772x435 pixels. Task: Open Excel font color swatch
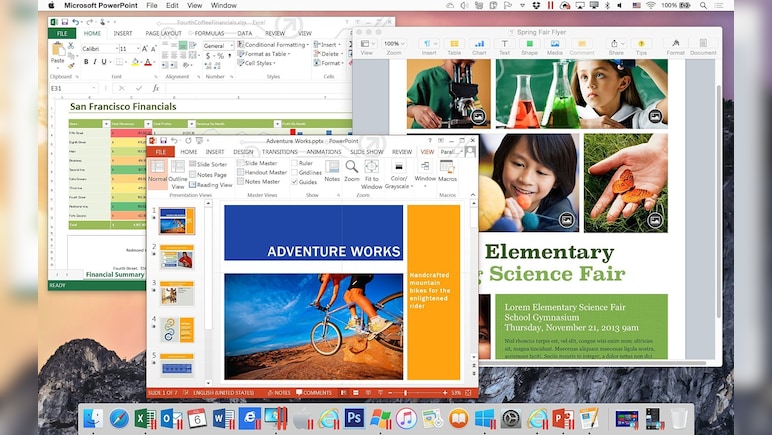(148, 62)
